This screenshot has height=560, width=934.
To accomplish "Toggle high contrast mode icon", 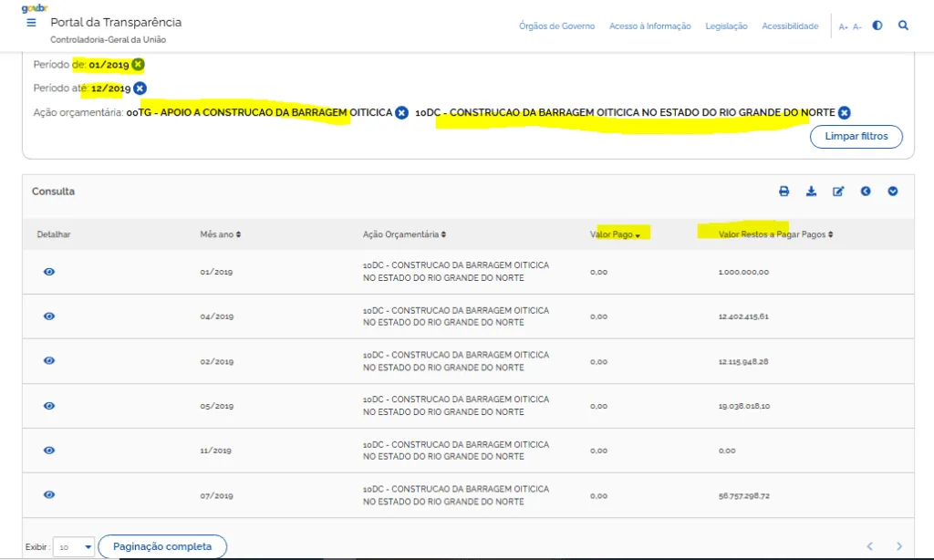I will tap(877, 26).
